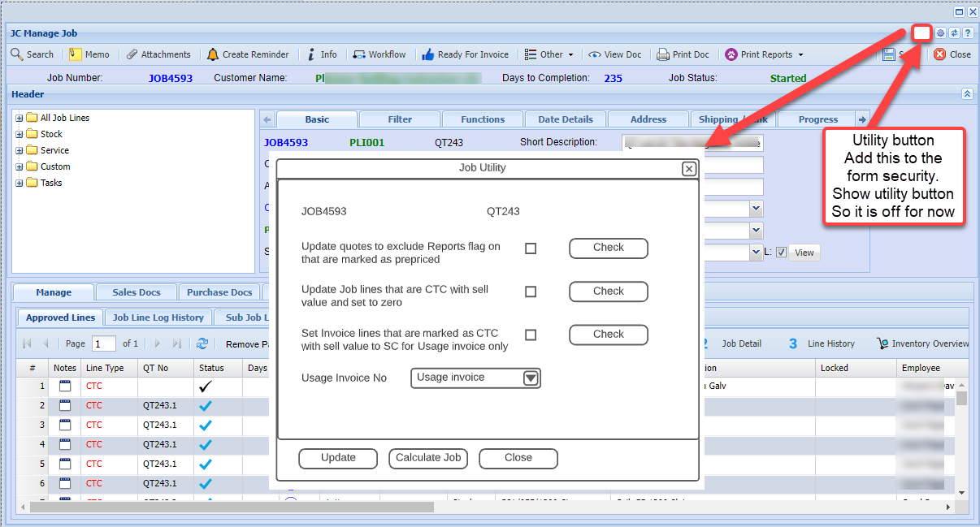Click the Attachments paperclip icon
Image resolution: width=980 pixels, height=527 pixels.
pyautogui.click(x=132, y=54)
